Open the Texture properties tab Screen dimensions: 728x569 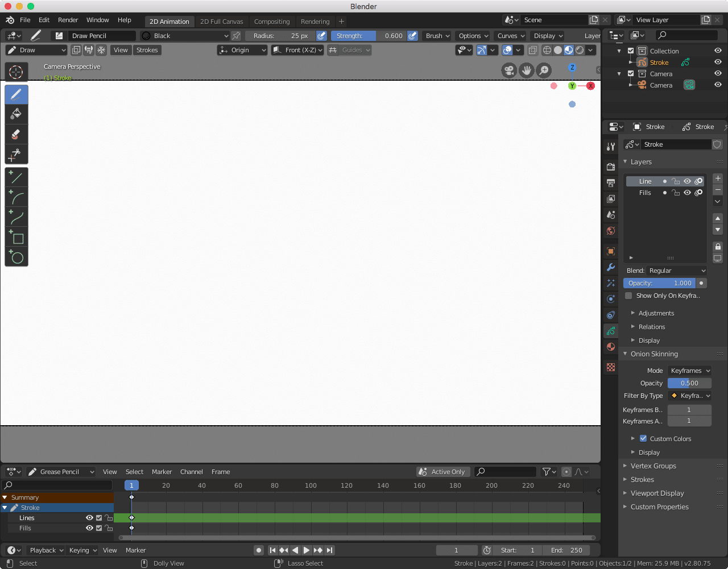[611, 367]
